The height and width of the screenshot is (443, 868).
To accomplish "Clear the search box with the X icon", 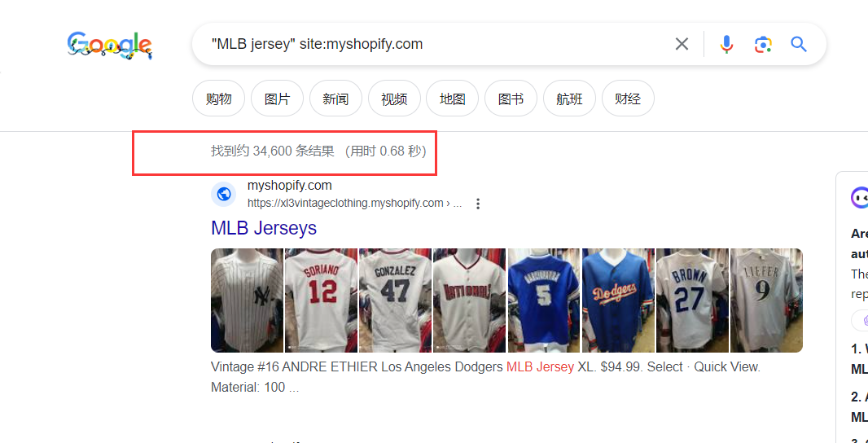I will pos(682,44).
